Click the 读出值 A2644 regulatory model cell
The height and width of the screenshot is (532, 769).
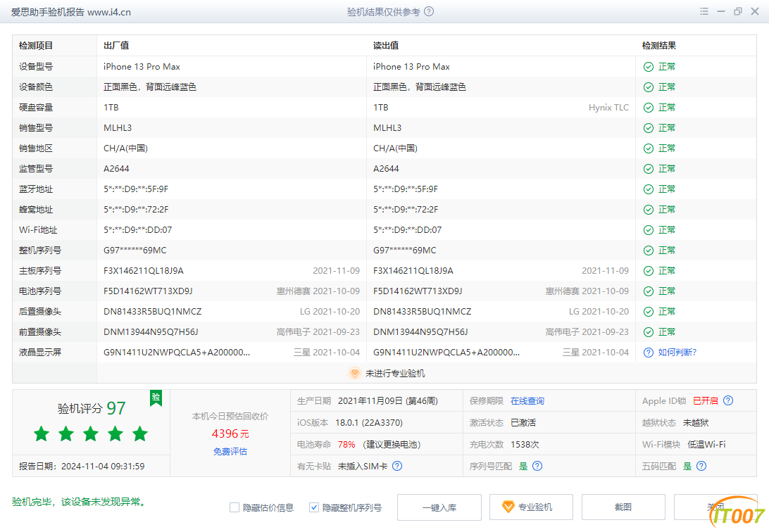(386, 168)
